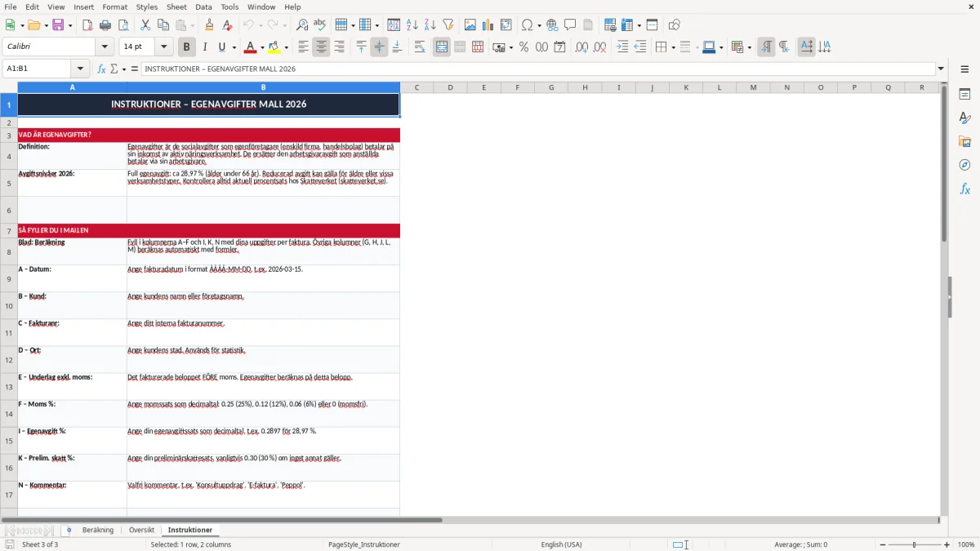Toggle Center Horizontally alignment

321,47
